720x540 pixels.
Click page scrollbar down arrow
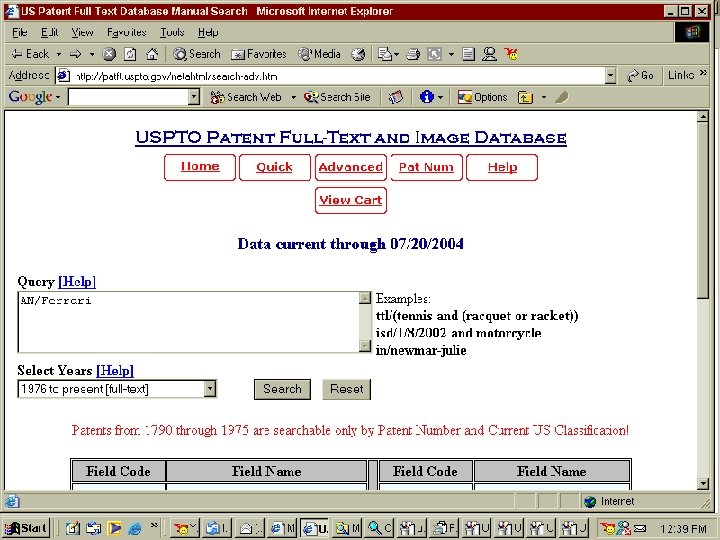(703, 483)
